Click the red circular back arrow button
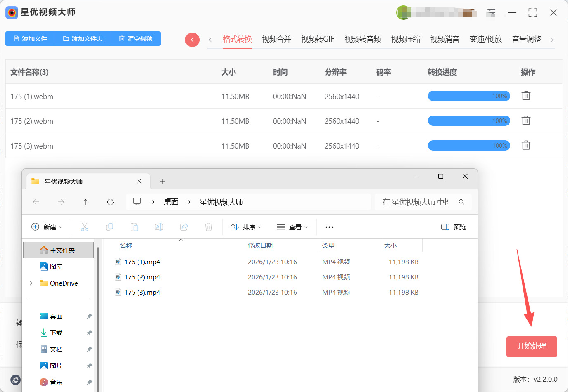 (192, 40)
